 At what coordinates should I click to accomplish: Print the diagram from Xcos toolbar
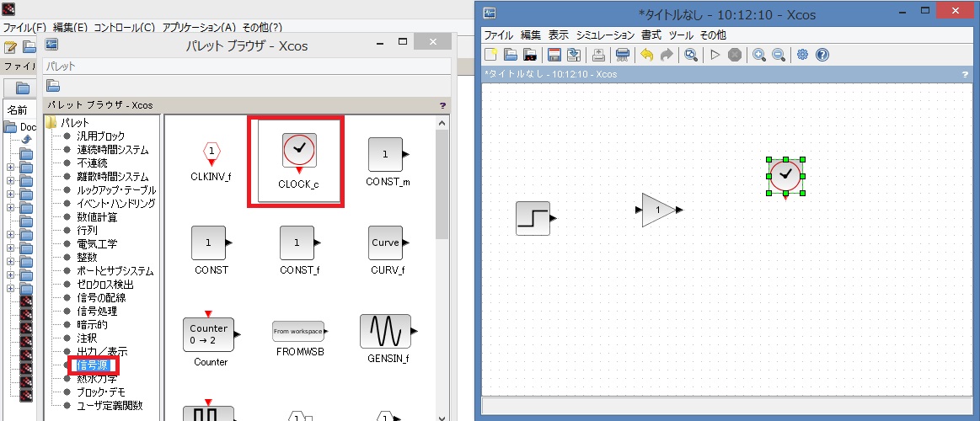(x=598, y=55)
